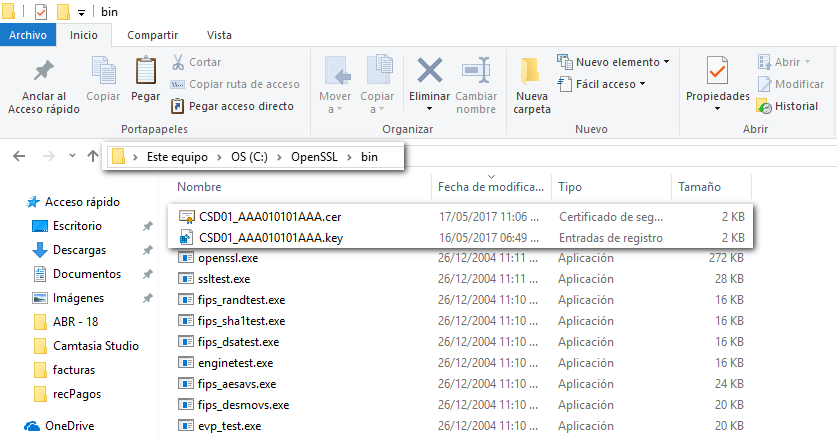Select OneDrive in the navigation pane
The height and width of the screenshot is (440, 837).
pyautogui.click(x=69, y=426)
